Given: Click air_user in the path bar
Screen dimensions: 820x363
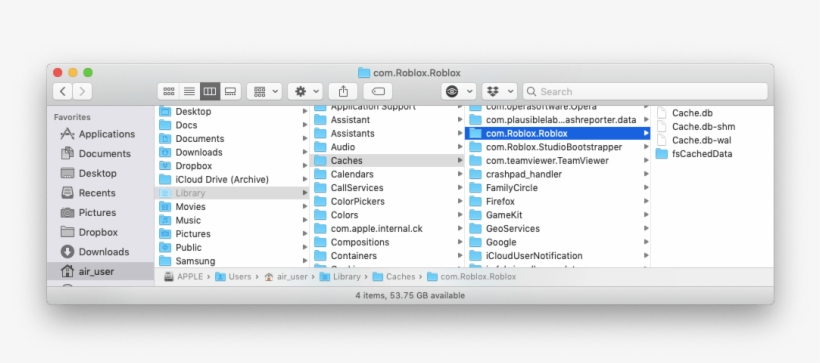Looking at the screenshot, I should pos(286,277).
